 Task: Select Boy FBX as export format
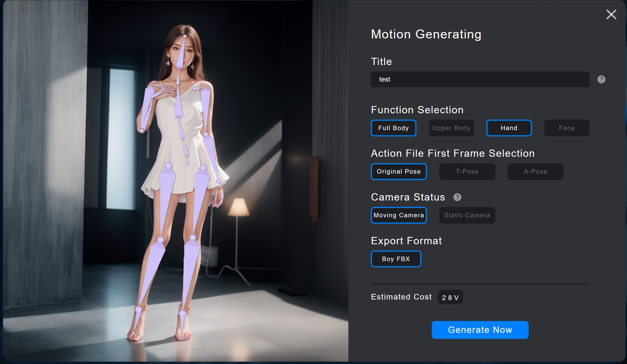coord(396,259)
